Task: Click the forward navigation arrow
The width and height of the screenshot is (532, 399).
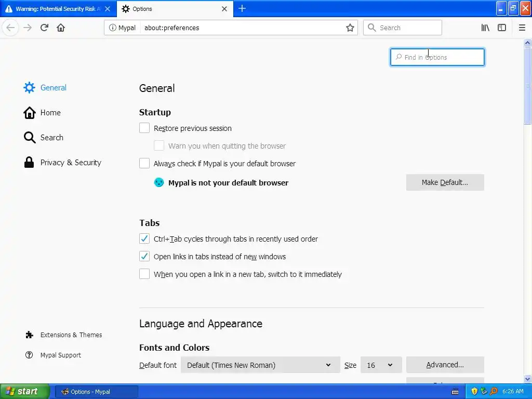Action: [28, 28]
